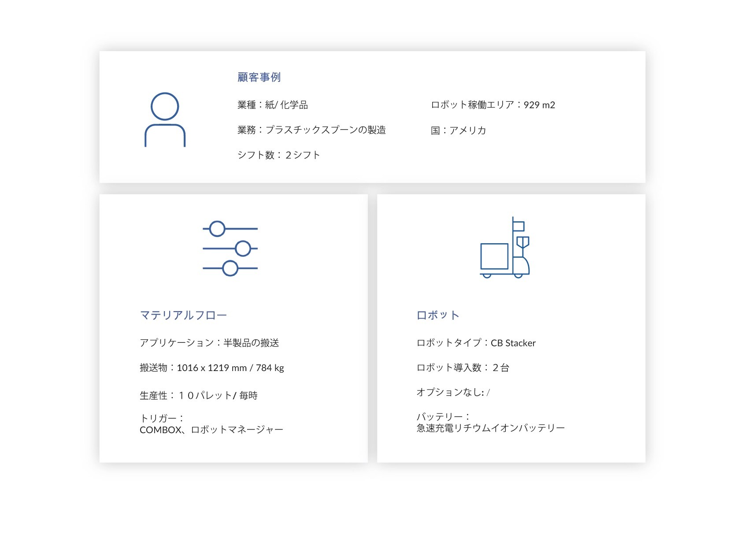
Task: Click text アプリケーション：半製品の搬送
Action: pos(209,343)
